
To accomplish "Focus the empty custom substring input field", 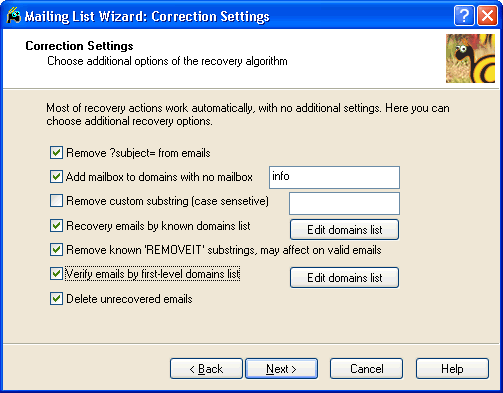I will (344, 203).
